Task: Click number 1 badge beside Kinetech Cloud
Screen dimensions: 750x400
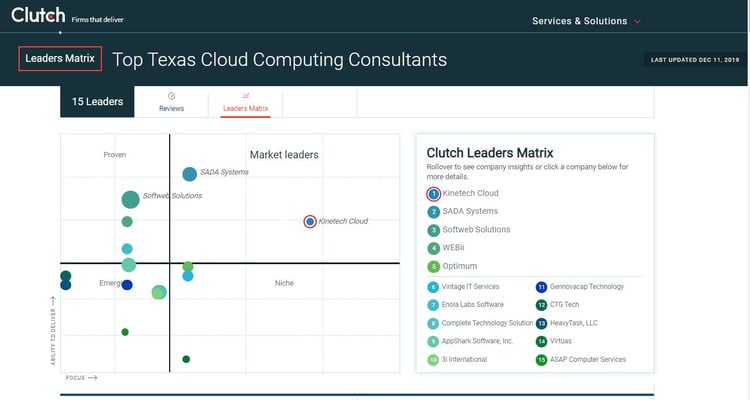Action: pos(433,194)
